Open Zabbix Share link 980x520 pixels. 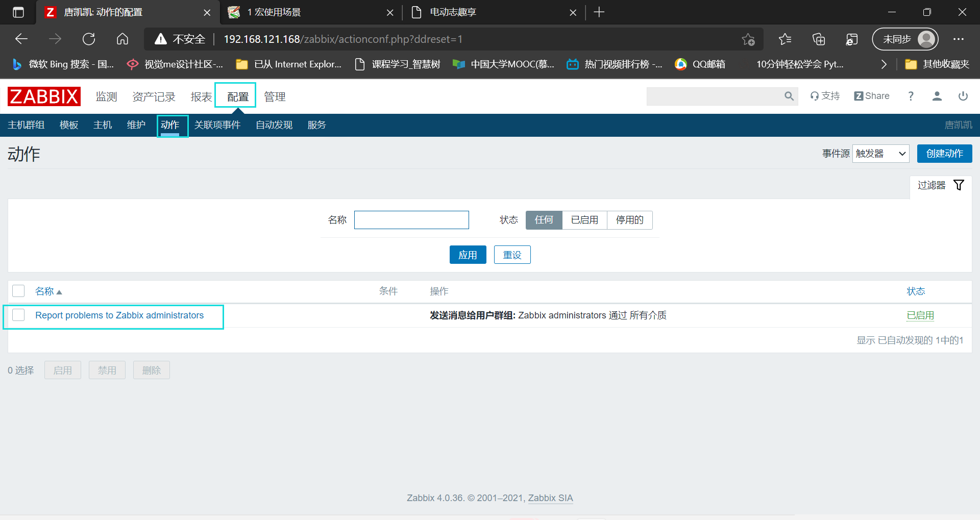coord(872,96)
